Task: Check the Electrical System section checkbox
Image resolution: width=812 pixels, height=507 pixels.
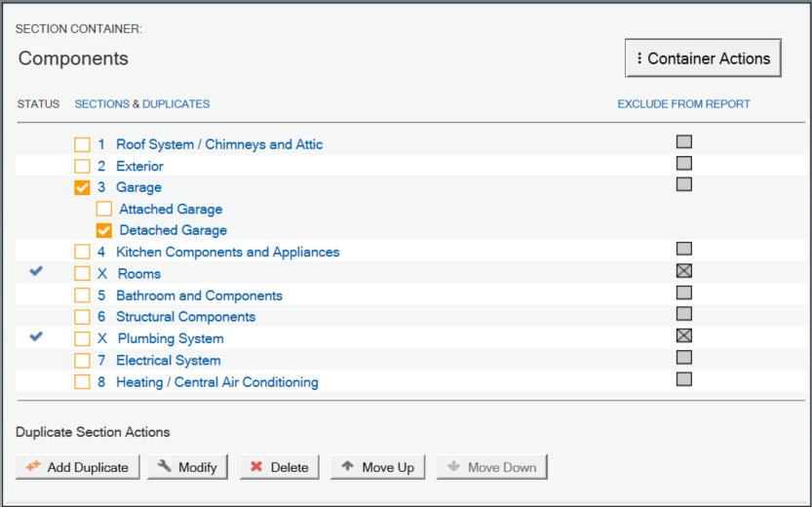Action: click(82, 361)
